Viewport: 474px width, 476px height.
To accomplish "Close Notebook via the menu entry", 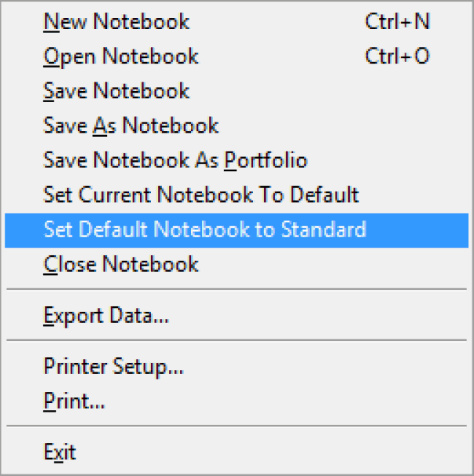I will (x=121, y=264).
